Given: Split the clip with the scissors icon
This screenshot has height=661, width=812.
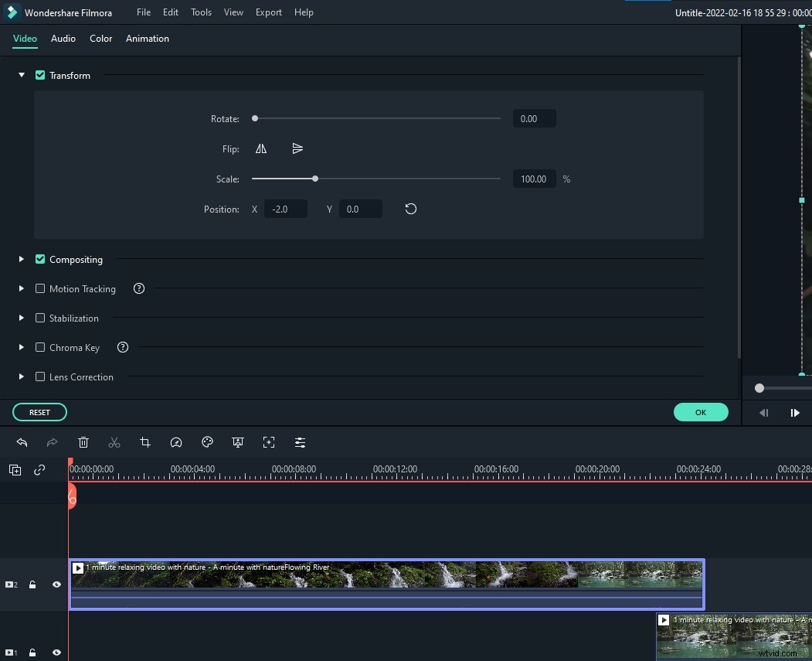Looking at the screenshot, I should click(114, 442).
